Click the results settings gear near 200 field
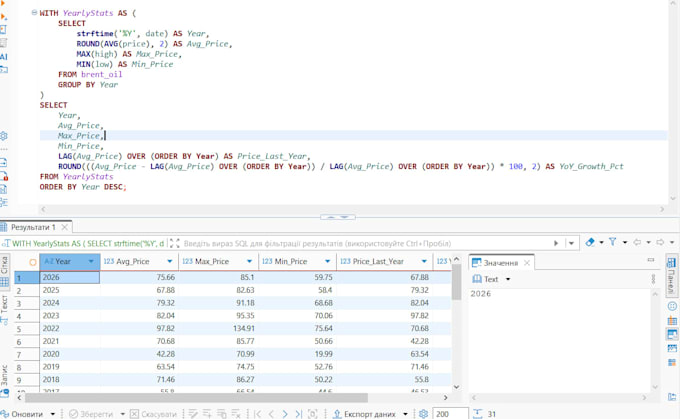680x419 pixels. click(424, 414)
